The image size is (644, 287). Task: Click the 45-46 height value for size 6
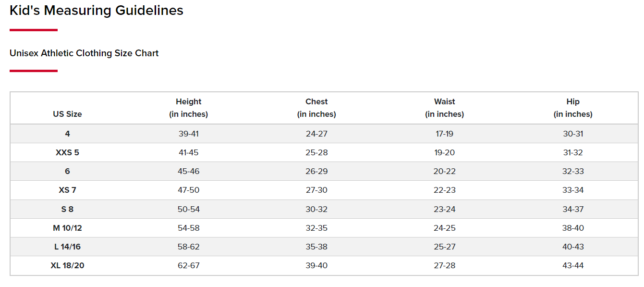point(188,171)
